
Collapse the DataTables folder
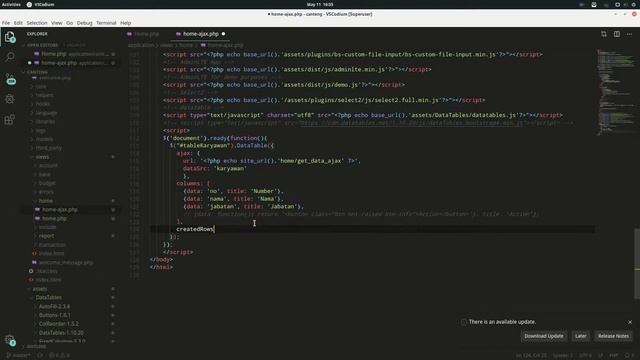(49, 298)
